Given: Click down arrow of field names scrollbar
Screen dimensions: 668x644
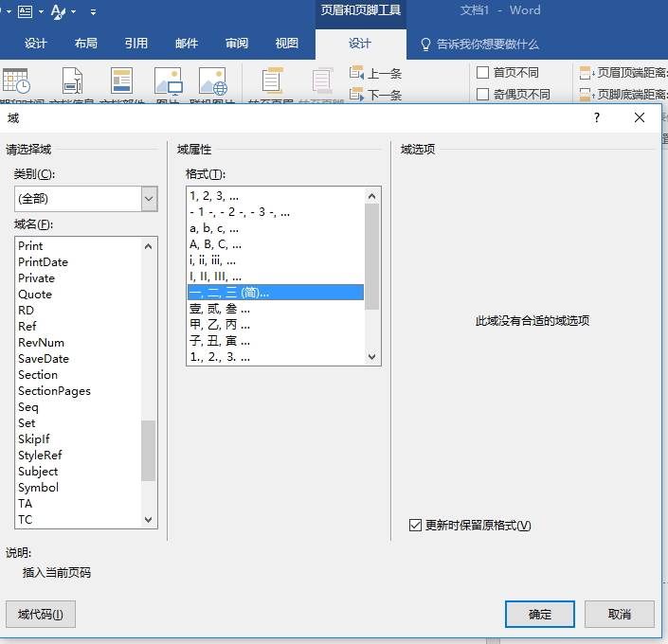Looking at the screenshot, I should point(148,520).
